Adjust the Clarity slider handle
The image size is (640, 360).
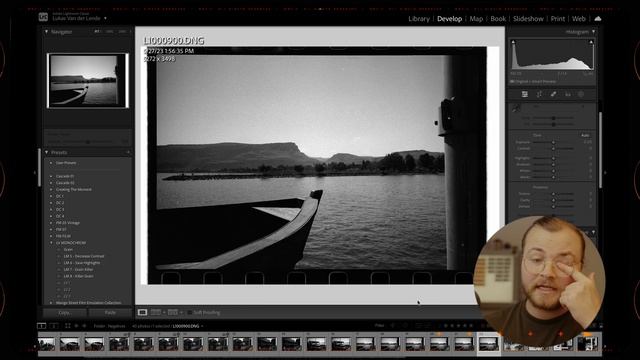tap(553, 200)
